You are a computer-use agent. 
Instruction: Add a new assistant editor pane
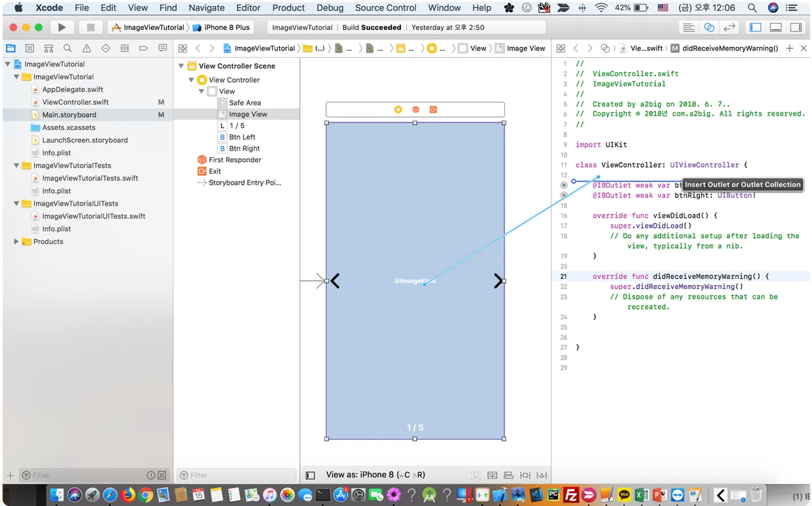pos(790,48)
